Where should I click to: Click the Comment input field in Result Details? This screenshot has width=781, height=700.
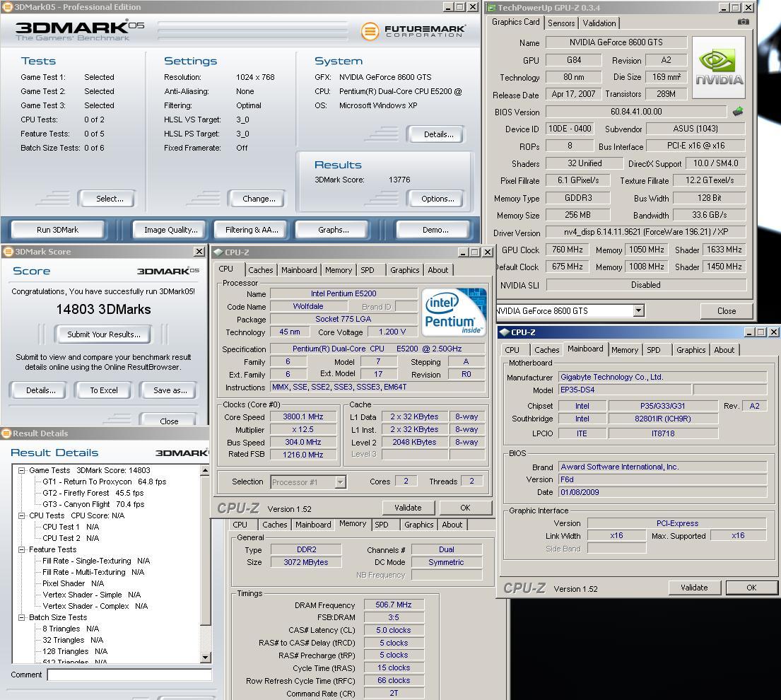point(129,675)
